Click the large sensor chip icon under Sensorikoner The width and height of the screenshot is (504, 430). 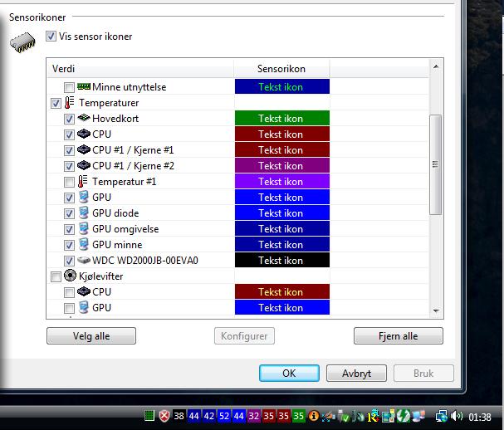click(22, 42)
